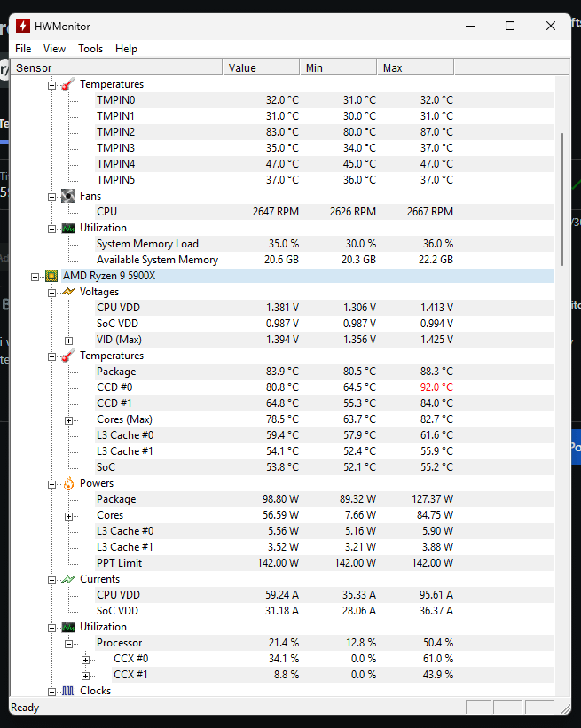This screenshot has width=581, height=728.
Task: Click the Ready status bar text
Action: pos(25,708)
